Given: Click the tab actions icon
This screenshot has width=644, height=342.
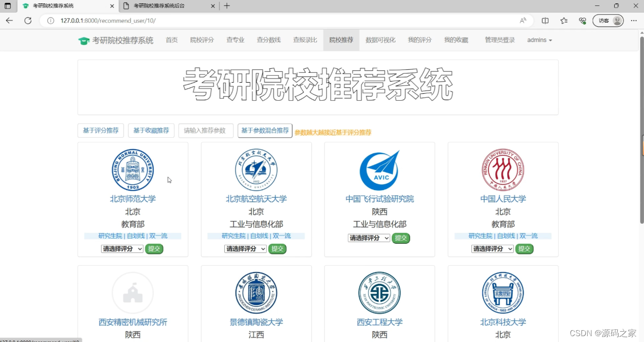Looking at the screenshot, I should [x=8, y=6].
